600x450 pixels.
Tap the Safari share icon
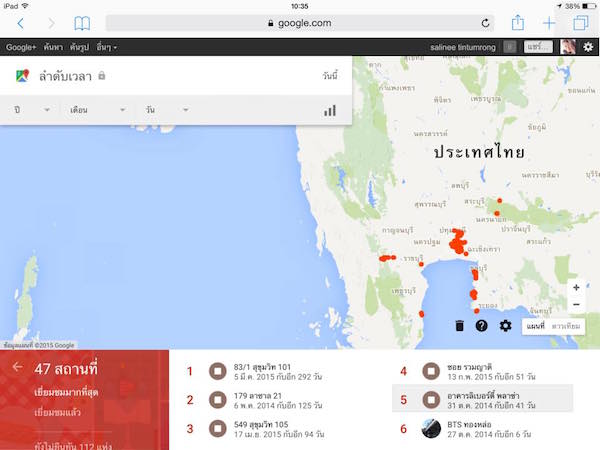(517, 22)
